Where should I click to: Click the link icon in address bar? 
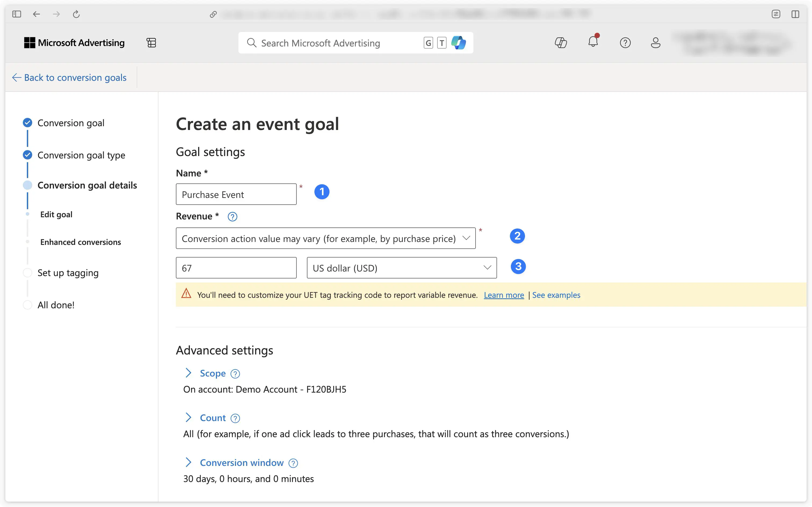coord(213,14)
